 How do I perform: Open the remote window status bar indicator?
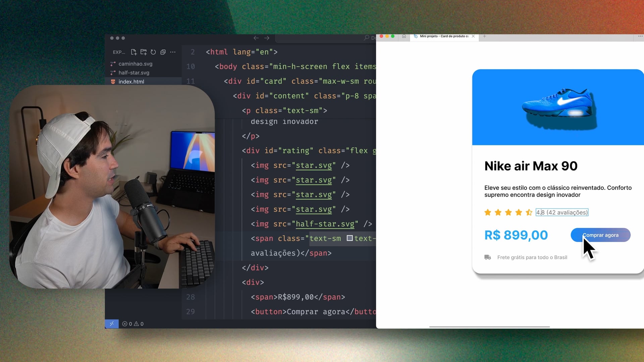pyautogui.click(x=112, y=324)
